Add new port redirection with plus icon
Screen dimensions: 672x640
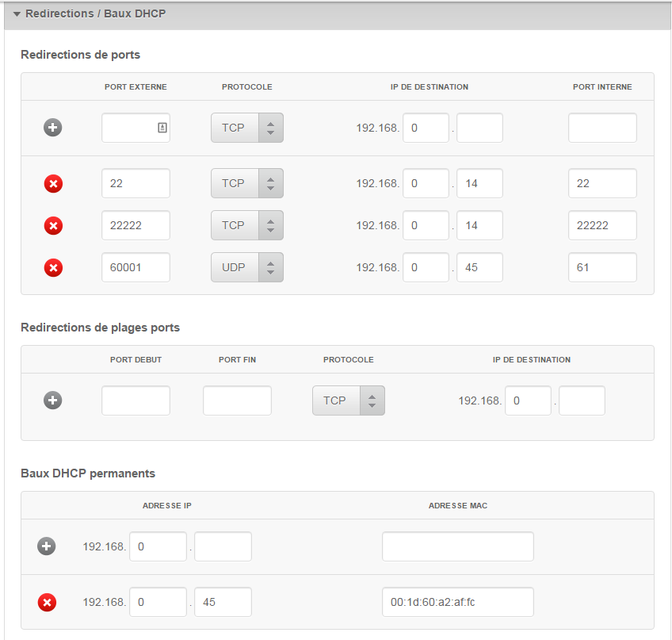(53, 128)
